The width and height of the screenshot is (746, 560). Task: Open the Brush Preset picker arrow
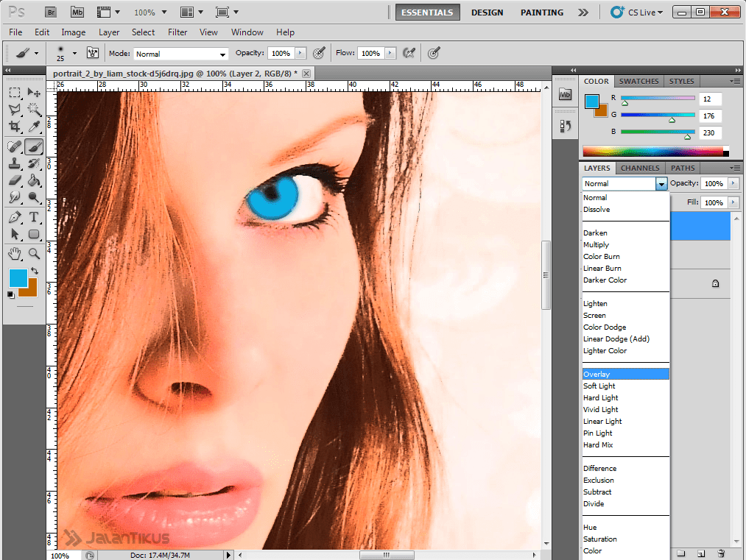pyautogui.click(x=74, y=53)
